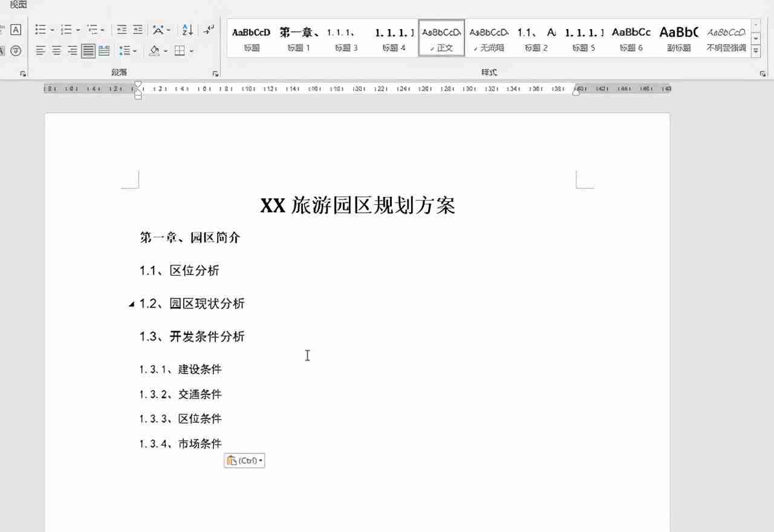This screenshot has width=774, height=532.
Task: Toggle distributed alignment
Action: pos(104,51)
